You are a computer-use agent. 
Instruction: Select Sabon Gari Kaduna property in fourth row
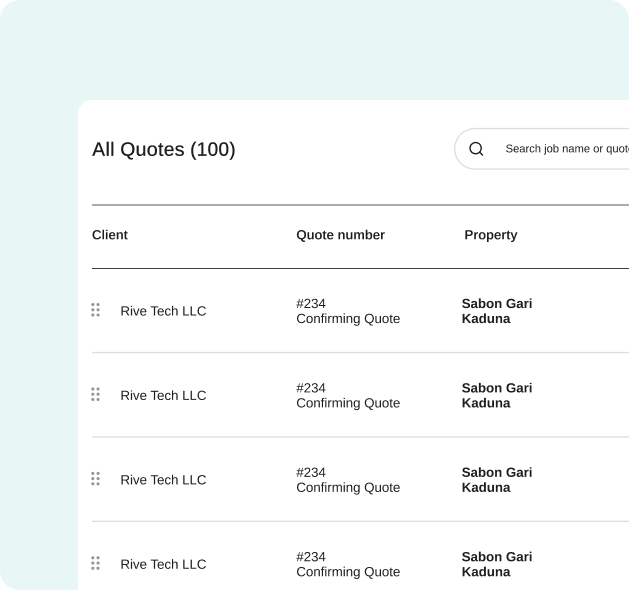(496, 564)
